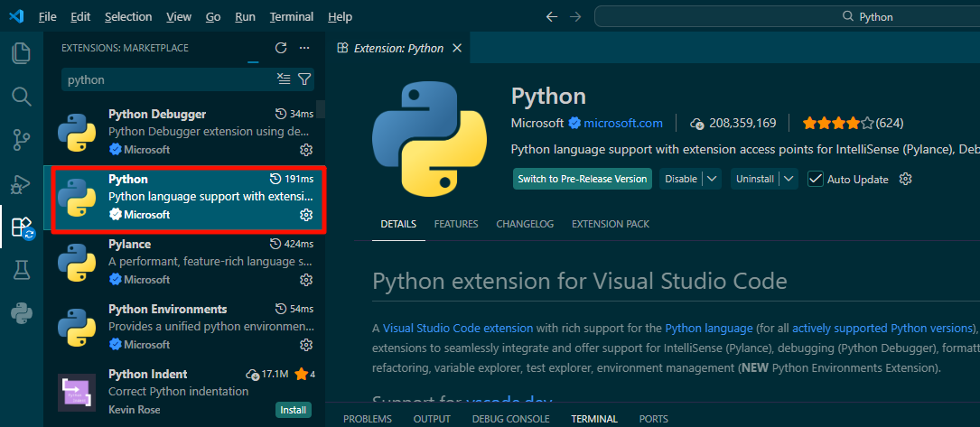The image size is (980, 427).
Task: Switch to the CHANGELOG tab
Action: [525, 224]
